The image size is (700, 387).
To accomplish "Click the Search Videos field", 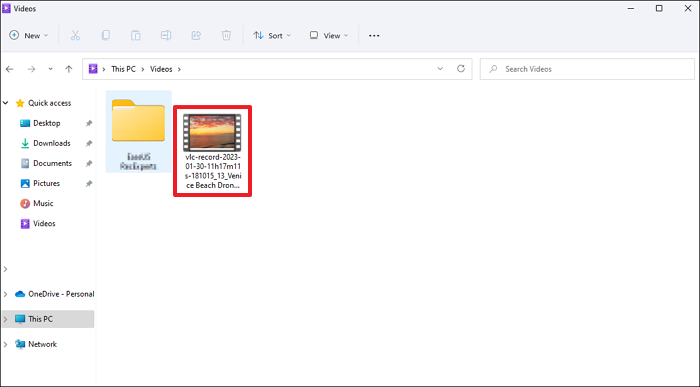I will (587, 69).
